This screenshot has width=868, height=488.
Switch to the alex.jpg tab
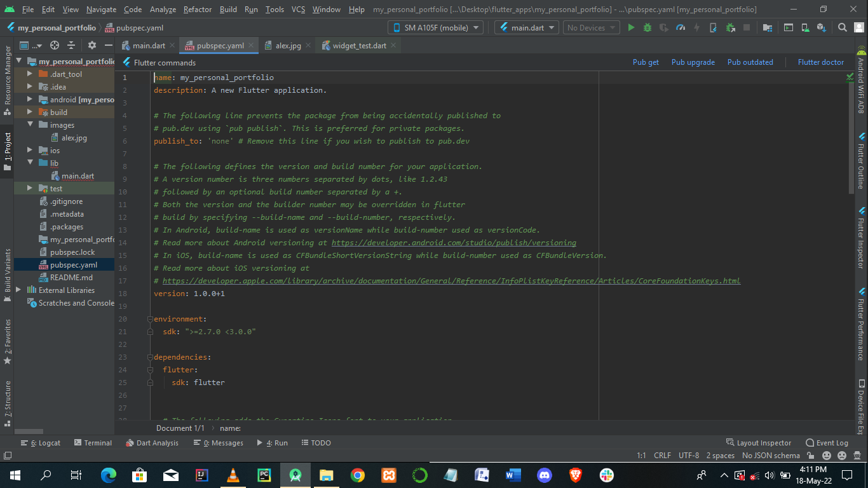coord(288,46)
